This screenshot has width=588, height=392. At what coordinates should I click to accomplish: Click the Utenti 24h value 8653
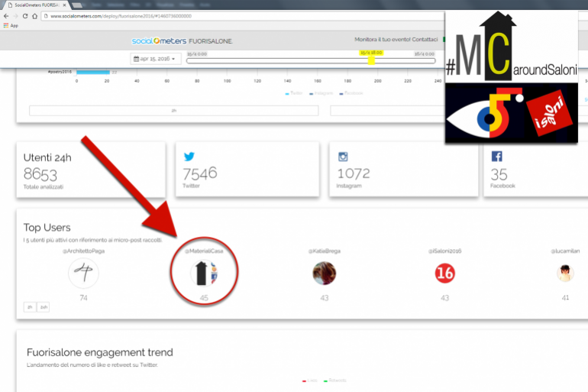40,174
